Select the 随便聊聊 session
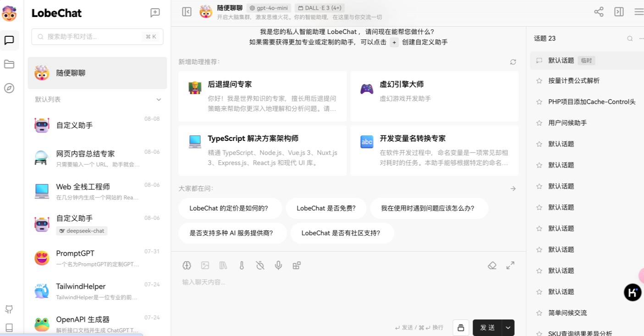The height and width of the screenshot is (336, 644). click(97, 73)
